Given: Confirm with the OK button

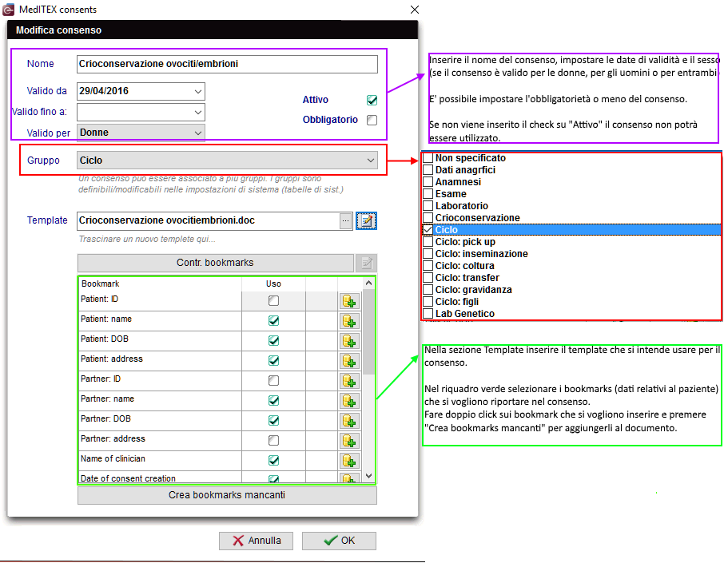Looking at the screenshot, I should click(340, 541).
